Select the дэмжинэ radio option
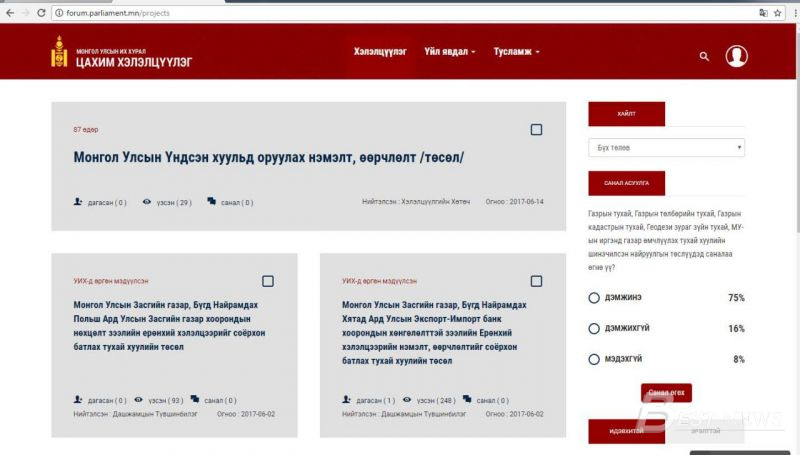This screenshot has height=455, width=800. [594, 298]
